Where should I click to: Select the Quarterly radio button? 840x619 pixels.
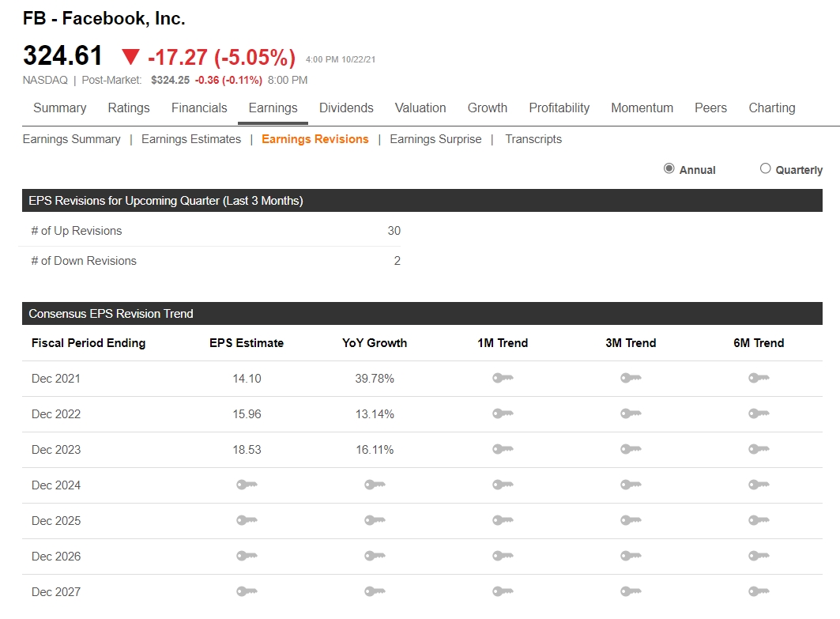pos(765,168)
